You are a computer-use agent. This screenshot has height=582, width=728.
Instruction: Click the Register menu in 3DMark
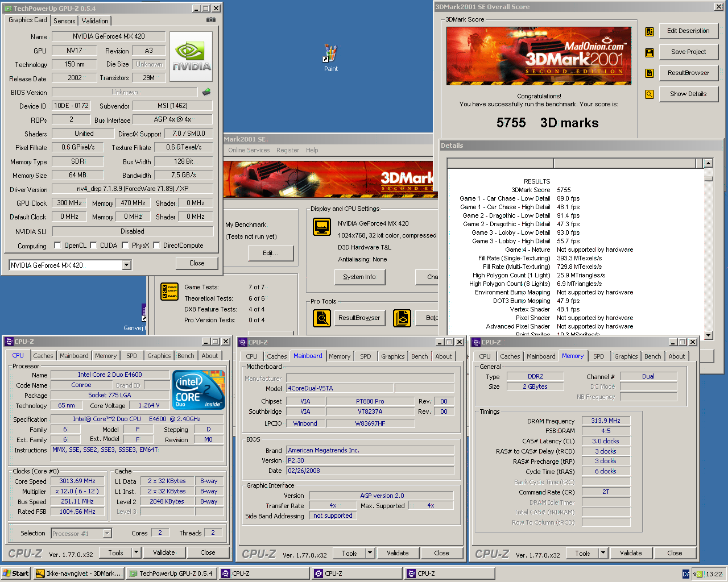click(x=288, y=150)
